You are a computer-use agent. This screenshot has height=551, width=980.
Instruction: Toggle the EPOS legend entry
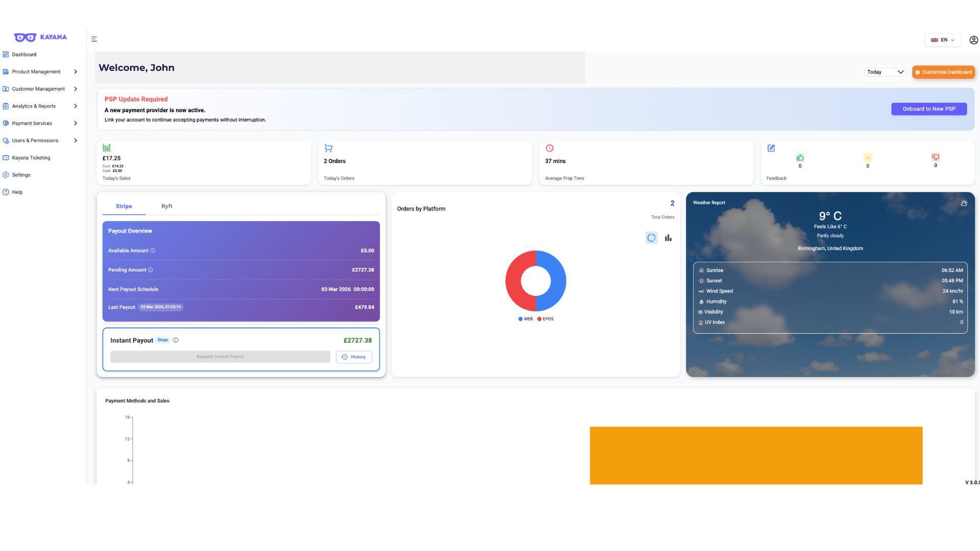click(545, 319)
